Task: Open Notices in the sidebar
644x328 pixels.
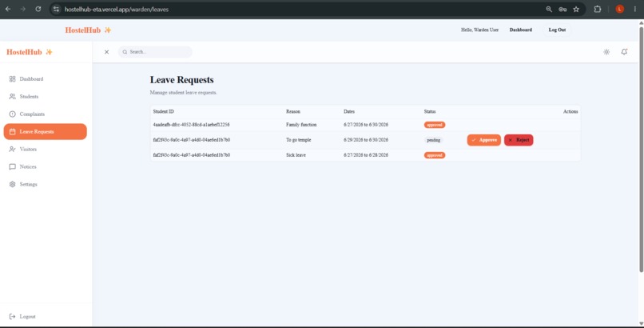Action: (22, 167)
